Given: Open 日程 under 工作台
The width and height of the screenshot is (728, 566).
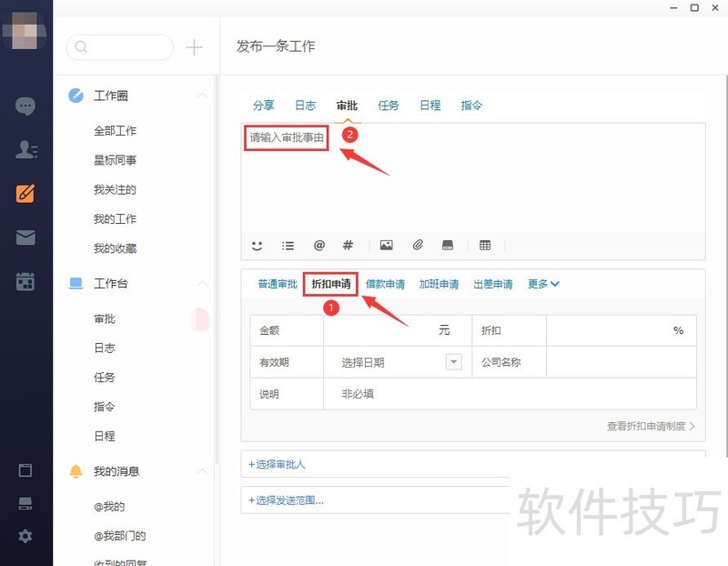Looking at the screenshot, I should [x=105, y=436].
